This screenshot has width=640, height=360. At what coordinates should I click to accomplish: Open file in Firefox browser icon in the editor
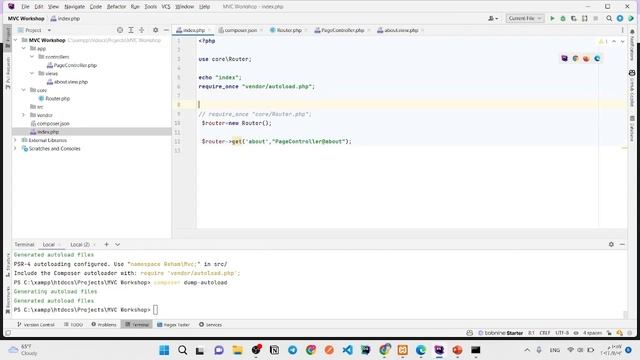pyautogui.click(x=587, y=58)
